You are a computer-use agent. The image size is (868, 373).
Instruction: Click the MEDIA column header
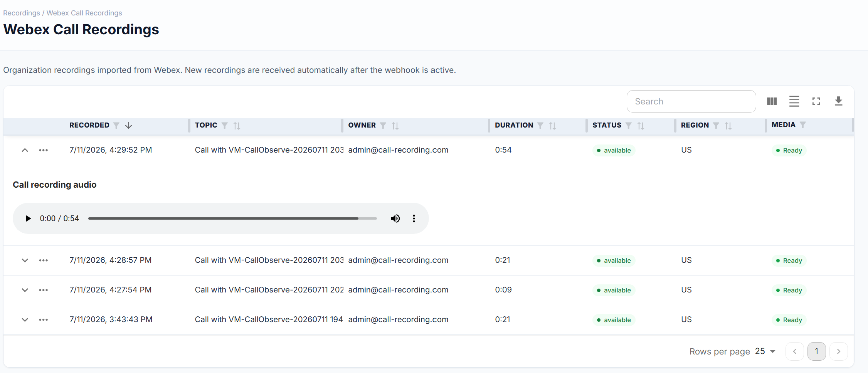(x=784, y=125)
